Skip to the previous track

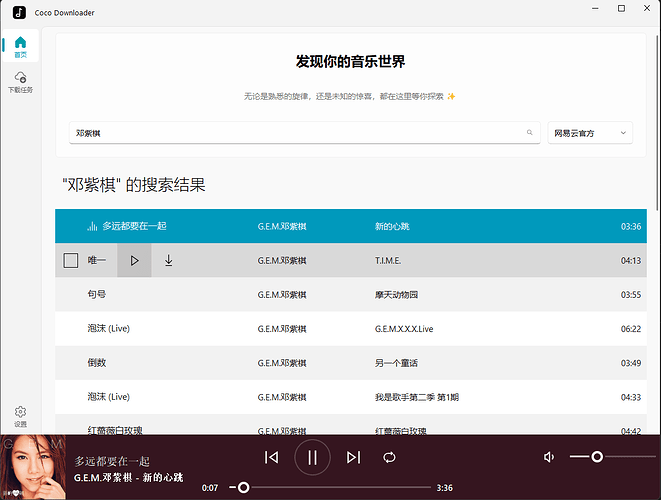(x=271, y=457)
